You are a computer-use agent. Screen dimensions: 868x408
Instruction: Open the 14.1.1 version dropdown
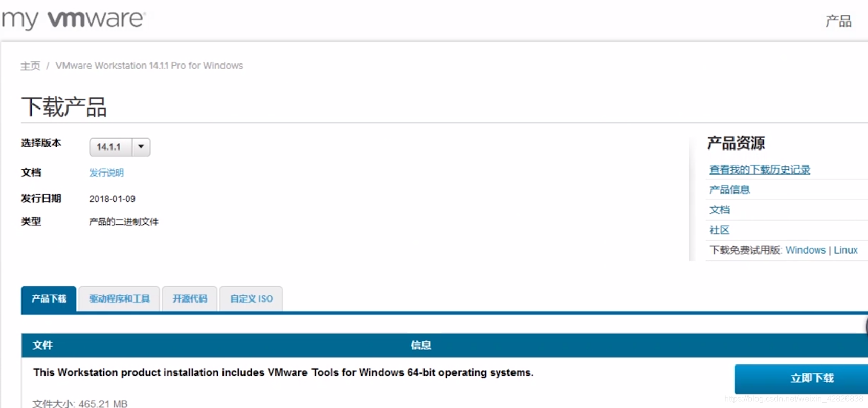(120, 147)
